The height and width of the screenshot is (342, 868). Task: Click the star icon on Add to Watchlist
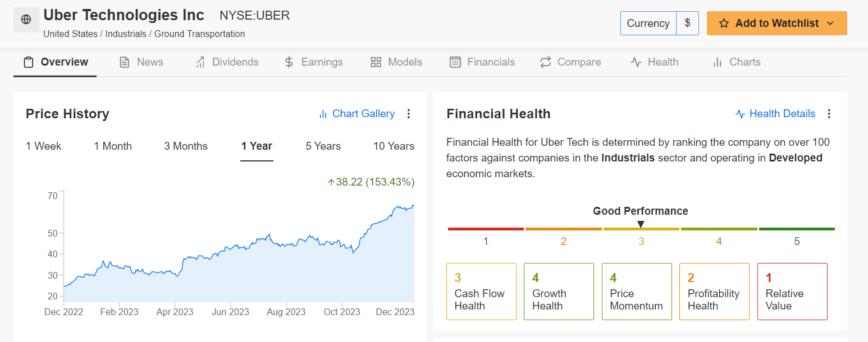(x=724, y=24)
